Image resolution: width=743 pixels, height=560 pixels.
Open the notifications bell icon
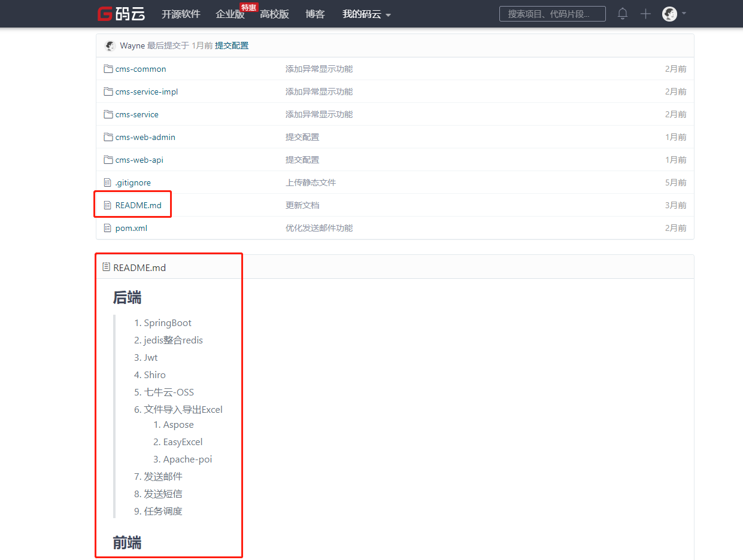pos(623,14)
